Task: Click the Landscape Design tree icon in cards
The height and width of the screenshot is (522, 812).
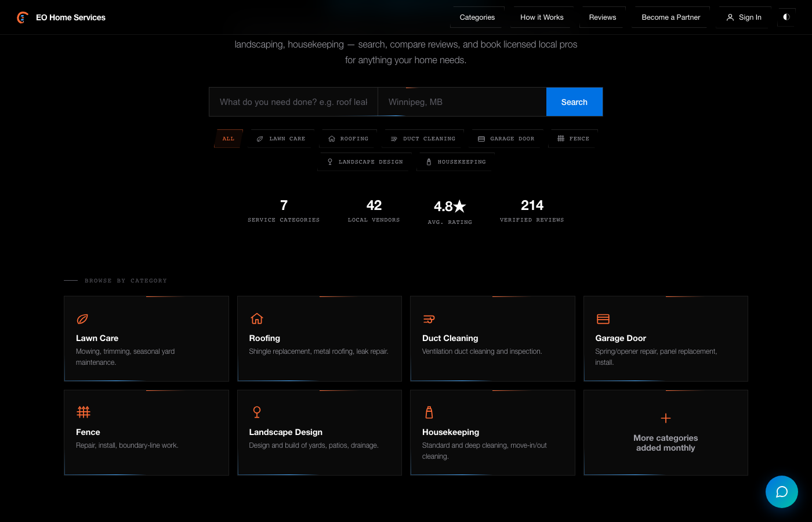Action: [x=257, y=412]
